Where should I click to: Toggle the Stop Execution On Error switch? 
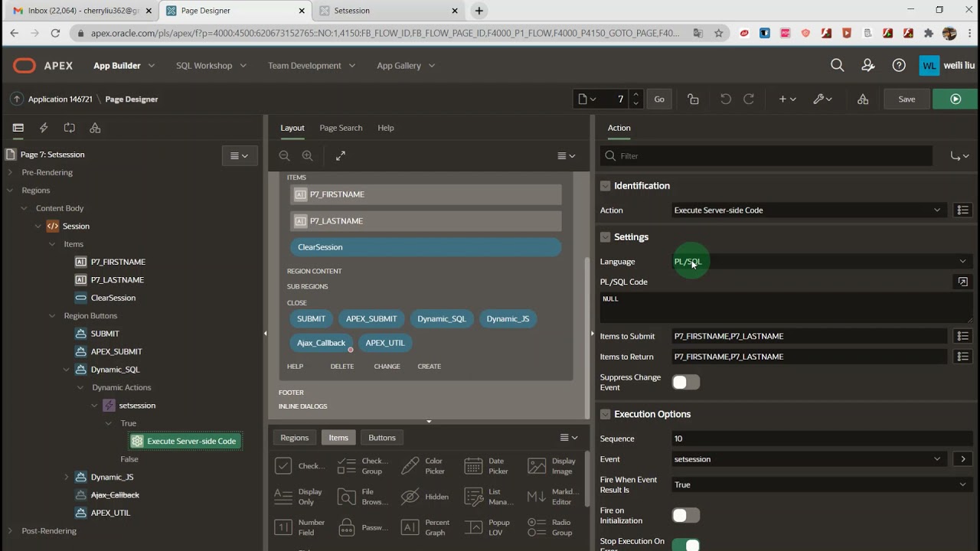click(x=685, y=545)
